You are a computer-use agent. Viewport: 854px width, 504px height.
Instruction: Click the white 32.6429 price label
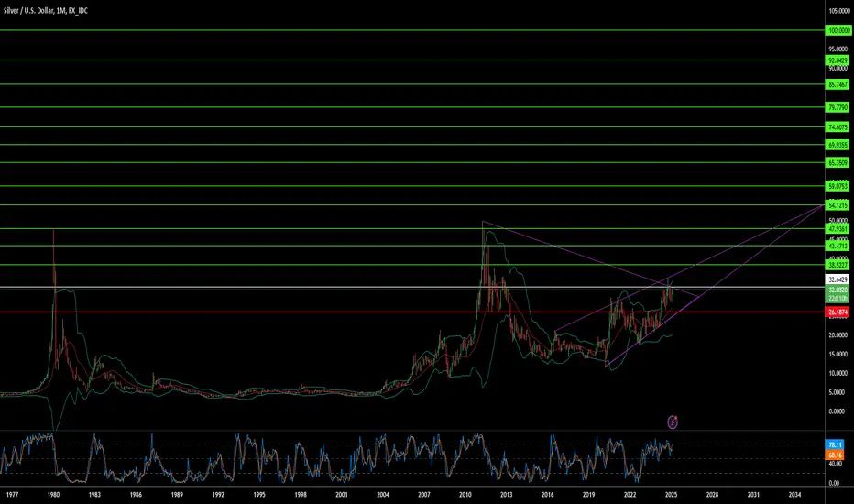(838, 279)
